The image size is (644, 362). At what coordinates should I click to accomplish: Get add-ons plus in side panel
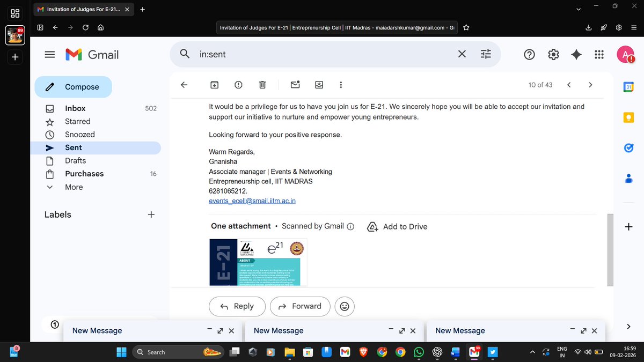[628, 227]
